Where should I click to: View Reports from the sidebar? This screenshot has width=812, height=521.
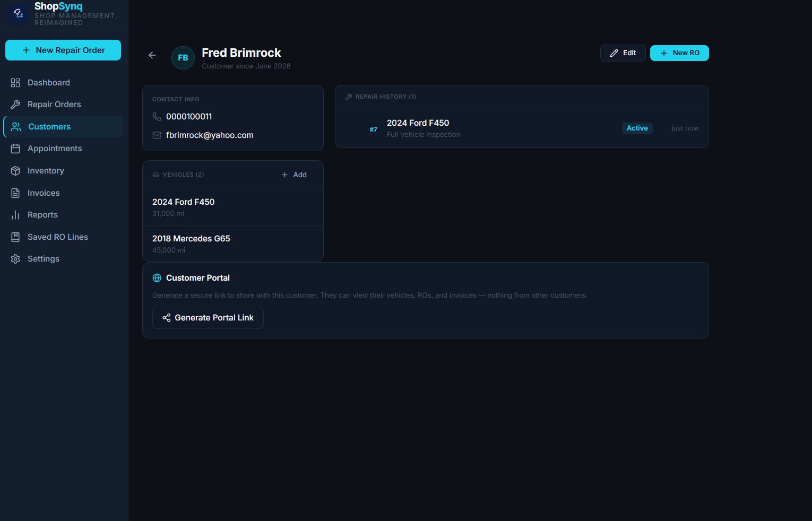64,215
